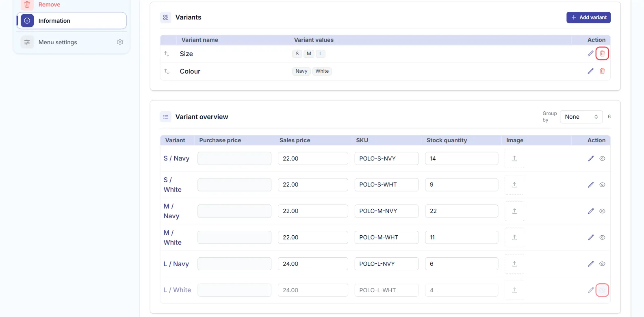Upload image for L / White variant
This screenshot has width=644, height=317.
tap(514, 290)
